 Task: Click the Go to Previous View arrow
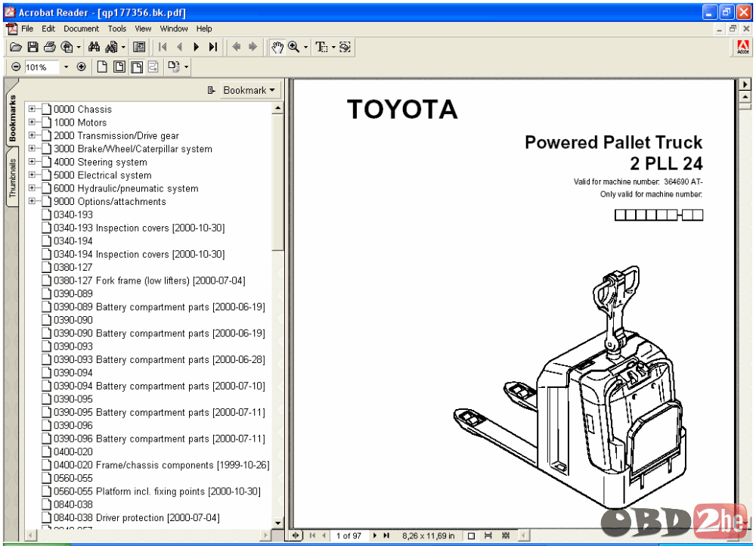[236, 47]
